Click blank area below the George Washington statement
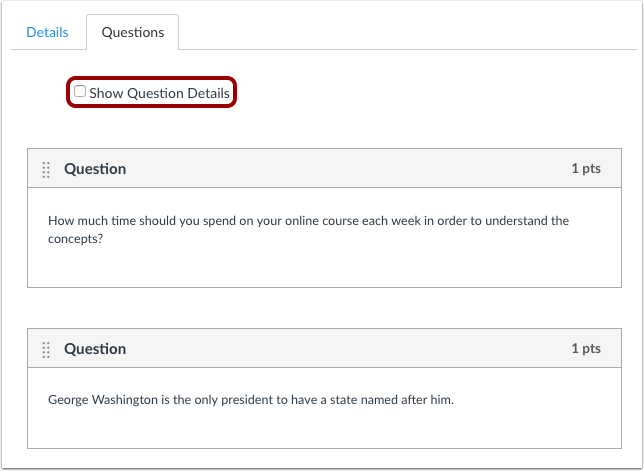Screen dimensions: 644x471 point(324,428)
